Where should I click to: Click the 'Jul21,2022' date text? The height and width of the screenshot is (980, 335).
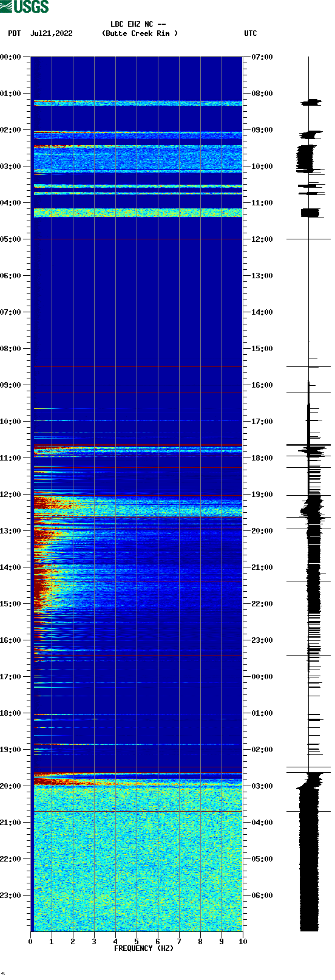click(51, 33)
